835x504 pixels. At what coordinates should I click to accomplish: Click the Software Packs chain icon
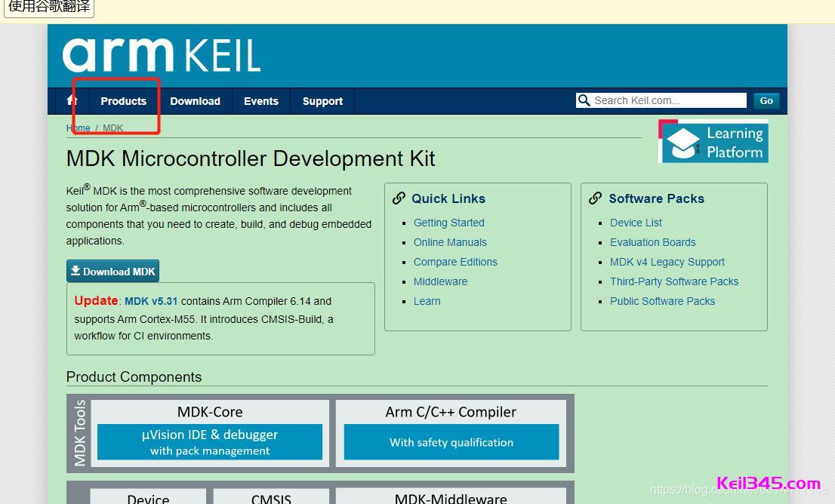pos(596,198)
